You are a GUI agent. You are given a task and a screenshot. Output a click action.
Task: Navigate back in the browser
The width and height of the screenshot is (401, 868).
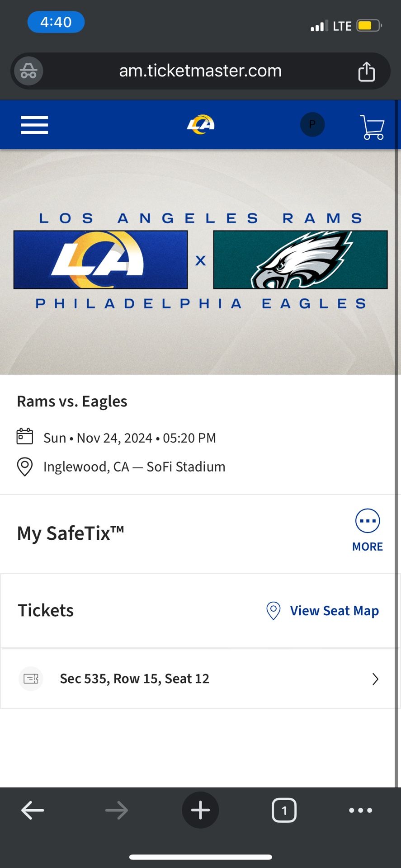tap(33, 810)
